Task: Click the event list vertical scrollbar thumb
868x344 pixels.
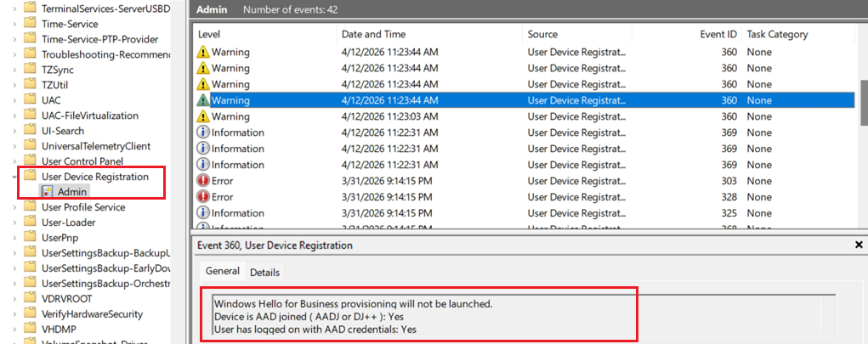Action: pos(864,103)
